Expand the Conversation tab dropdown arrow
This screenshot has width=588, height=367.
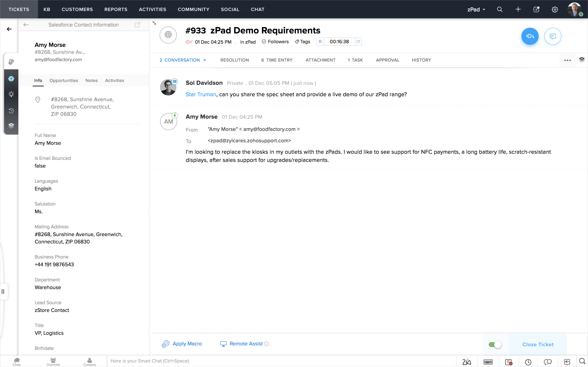tap(205, 60)
